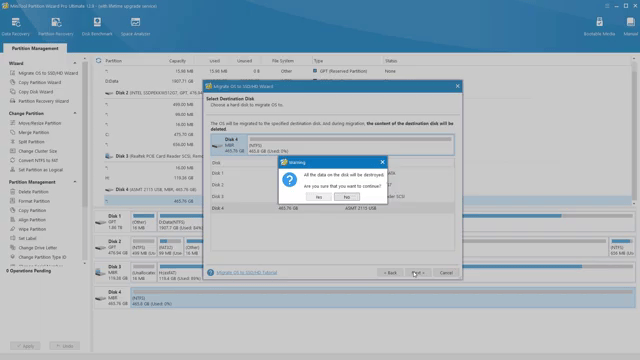The image size is (640, 360).
Task: Open the help icon beside the tutorial link
Action: click(x=210, y=273)
